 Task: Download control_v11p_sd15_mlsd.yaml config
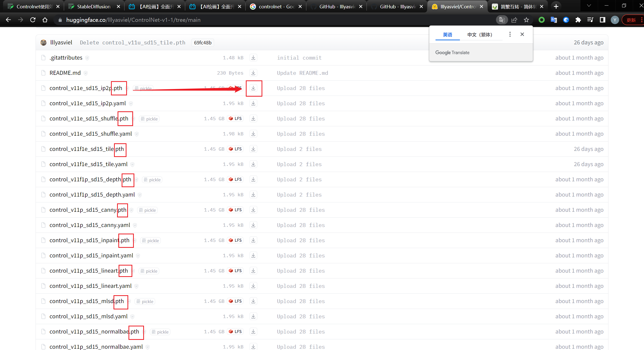(x=253, y=317)
